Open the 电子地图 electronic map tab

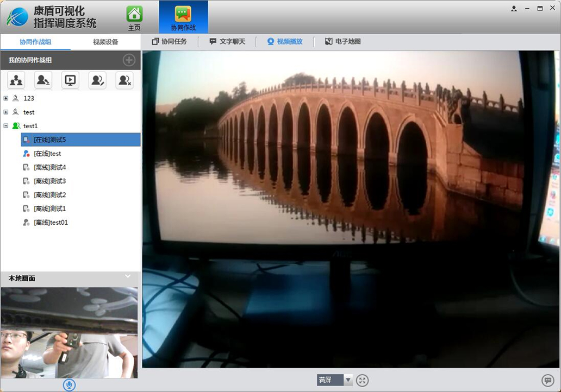[343, 42]
